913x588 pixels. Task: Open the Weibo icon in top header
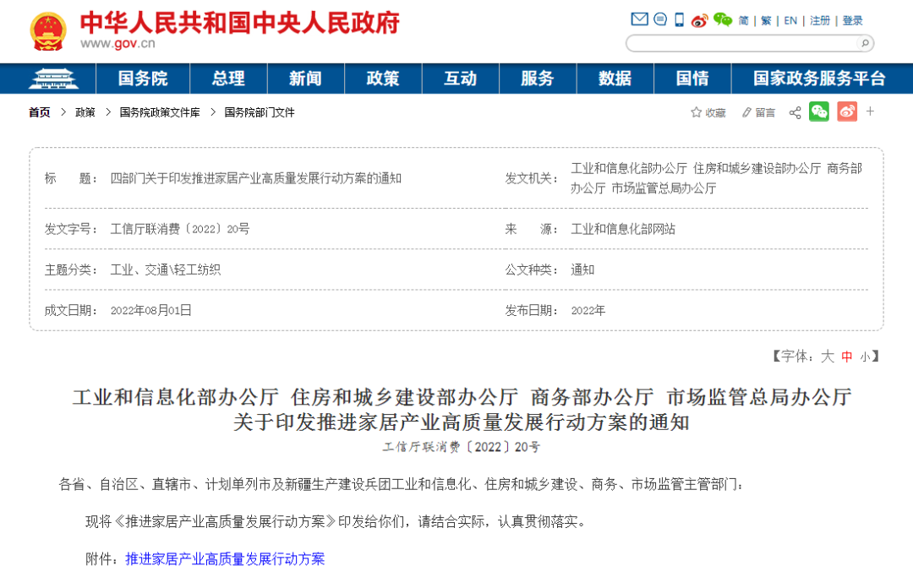pos(699,20)
